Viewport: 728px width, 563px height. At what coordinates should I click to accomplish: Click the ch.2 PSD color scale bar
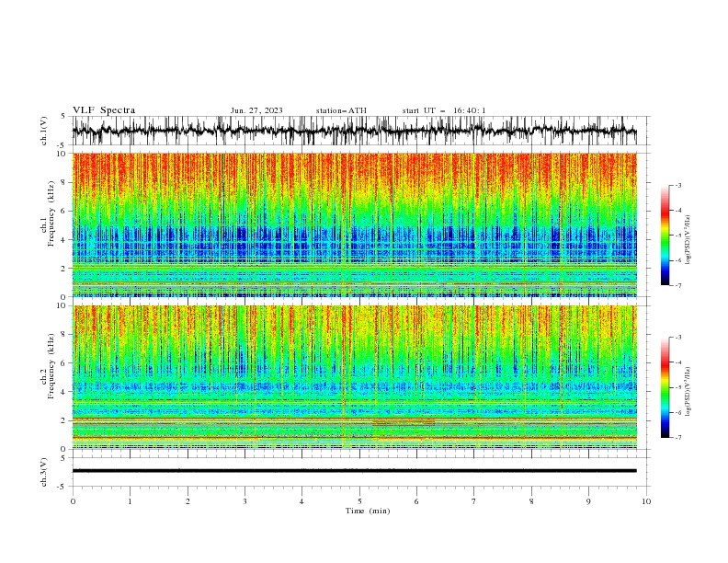coord(665,387)
